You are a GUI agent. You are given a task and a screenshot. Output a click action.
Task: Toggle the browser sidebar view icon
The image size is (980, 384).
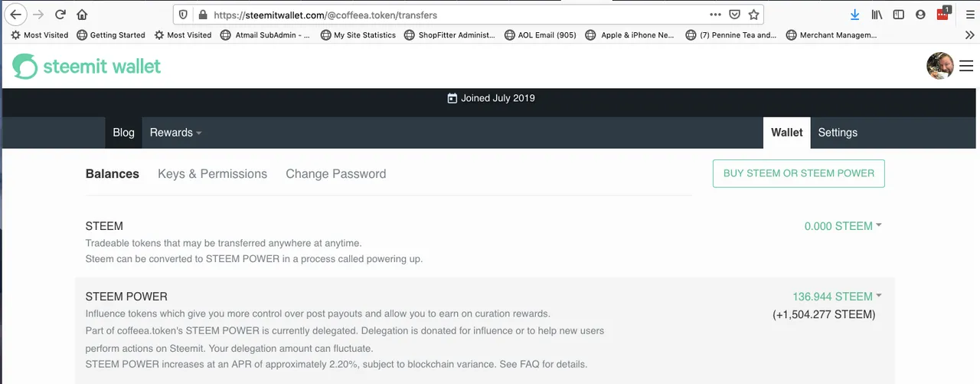(899, 15)
